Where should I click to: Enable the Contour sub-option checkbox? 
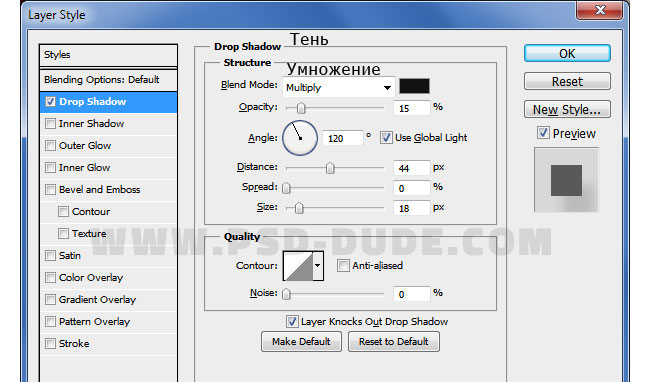click(x=63, y=212)
